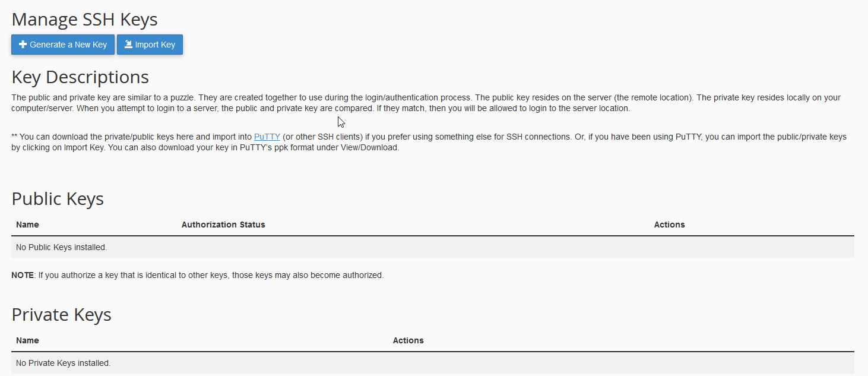
Task: Select the No Private Keys installed row
Action: [64, 363]
